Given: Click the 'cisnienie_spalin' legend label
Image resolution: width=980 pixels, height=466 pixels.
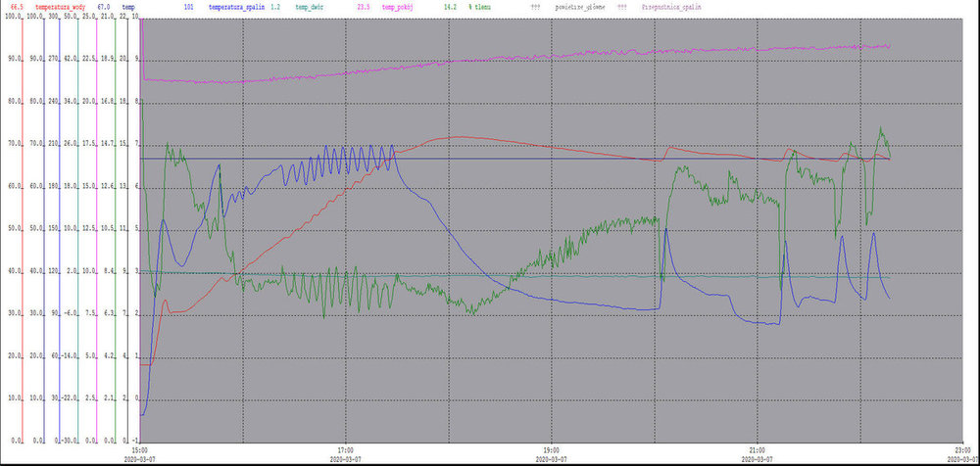Looking at the screenshot, I should tap(670, 7).
